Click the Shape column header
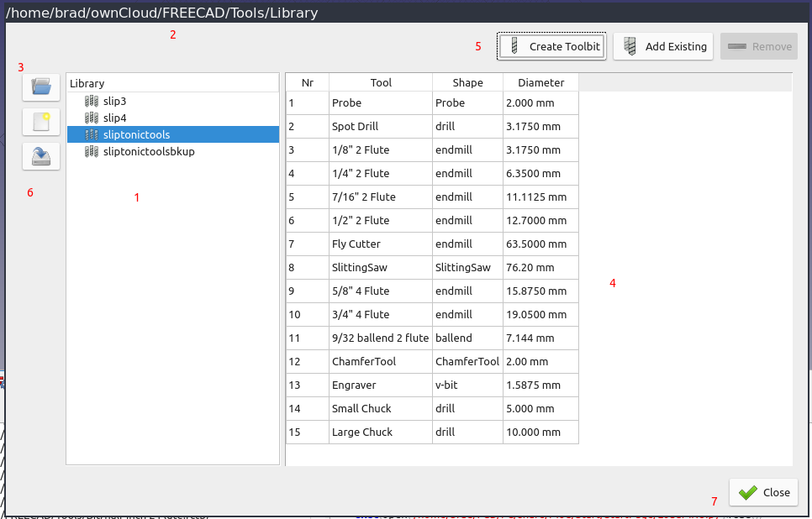The width and height of the screenshot is (812, 519). pos(467,83)
